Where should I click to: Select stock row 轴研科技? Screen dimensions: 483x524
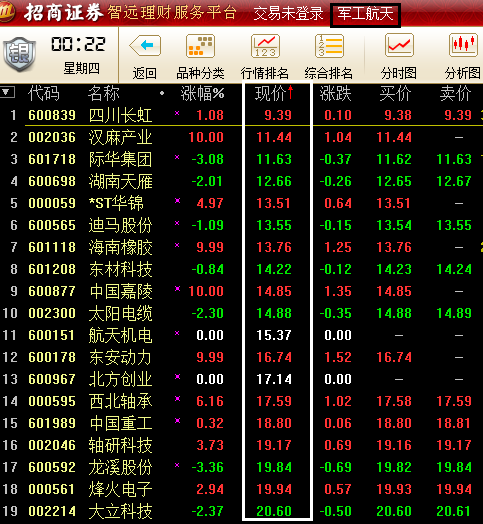[241, 445]
